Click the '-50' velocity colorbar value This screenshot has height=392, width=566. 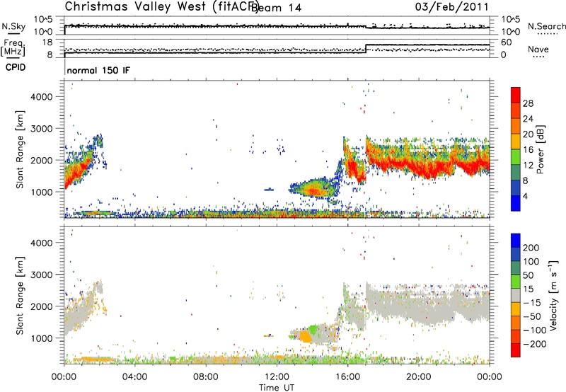click(532, 316)
